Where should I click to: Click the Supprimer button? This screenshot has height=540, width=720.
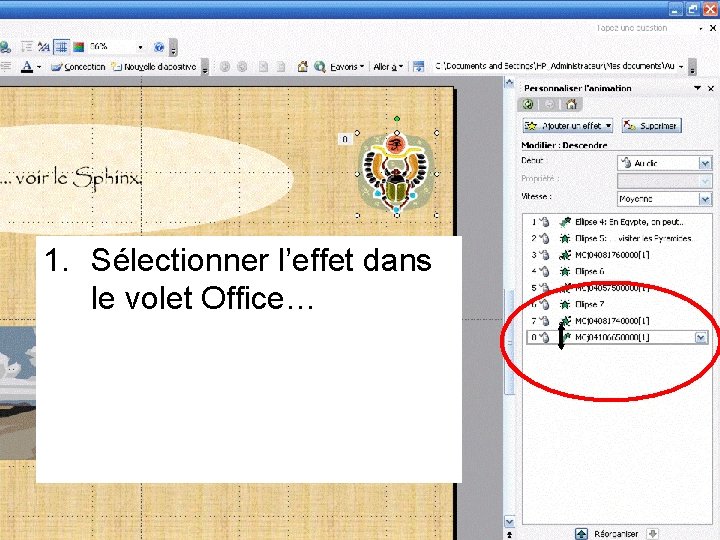click(x=652, y=126)
